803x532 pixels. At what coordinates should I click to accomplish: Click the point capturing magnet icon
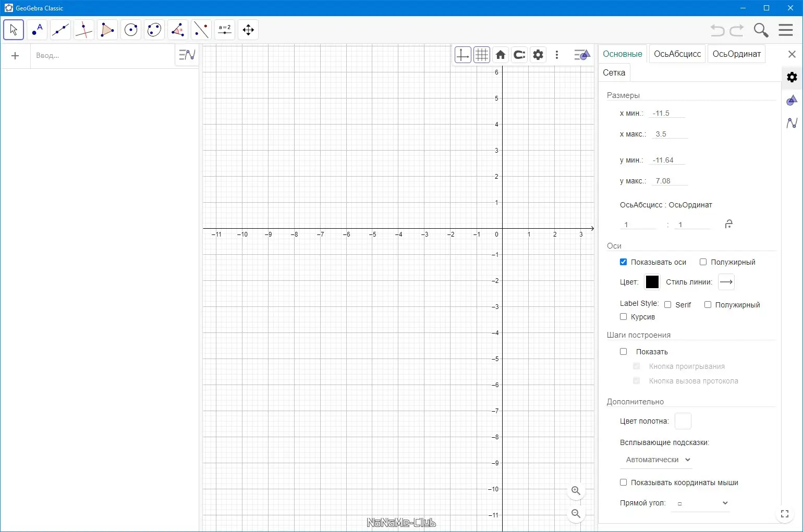(519, 55)
